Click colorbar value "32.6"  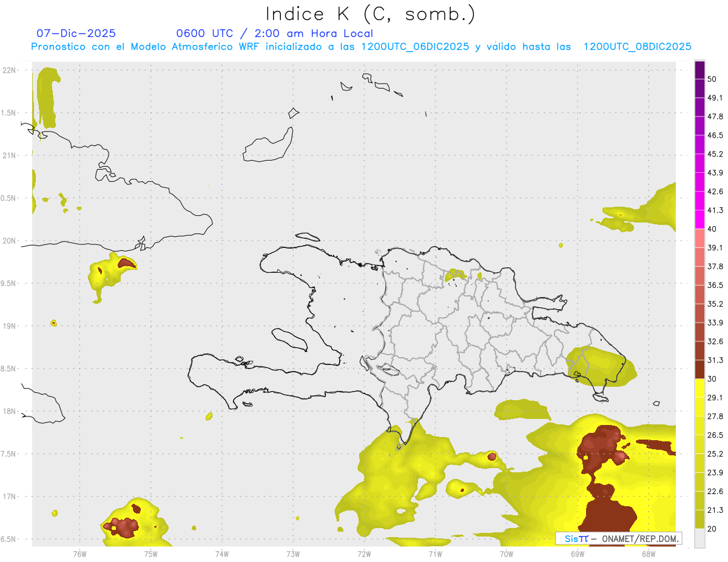tap(716, 341)
